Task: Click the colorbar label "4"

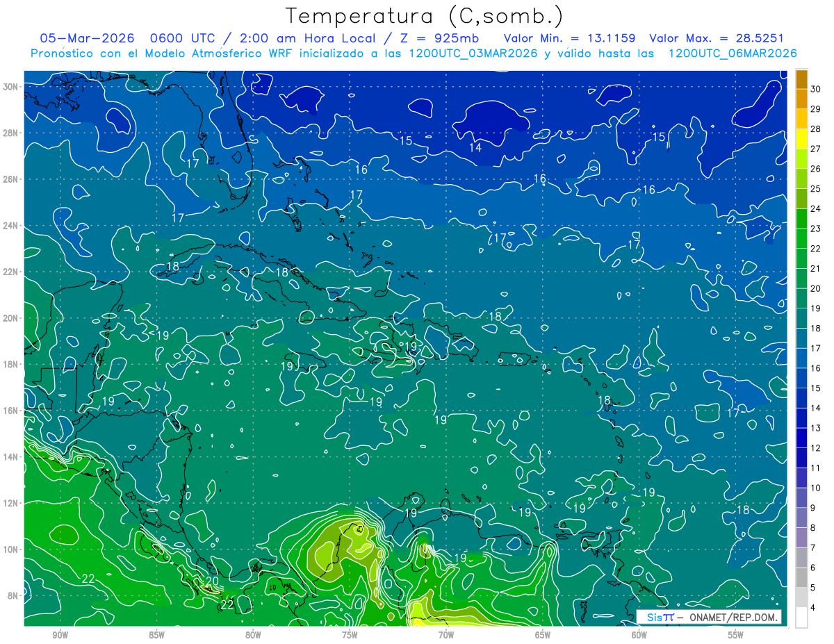Action: coord(813,607)
